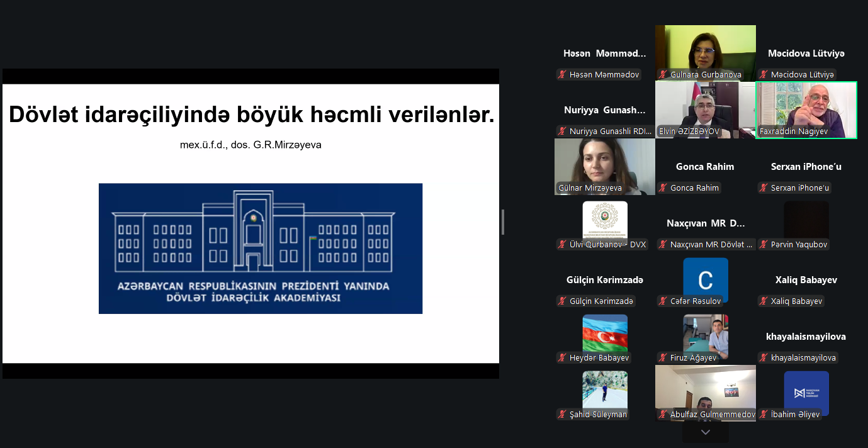This screenshot has height=448, width=868.
Task: Expand the chevron to show more participants
Action: pos(704,432)
